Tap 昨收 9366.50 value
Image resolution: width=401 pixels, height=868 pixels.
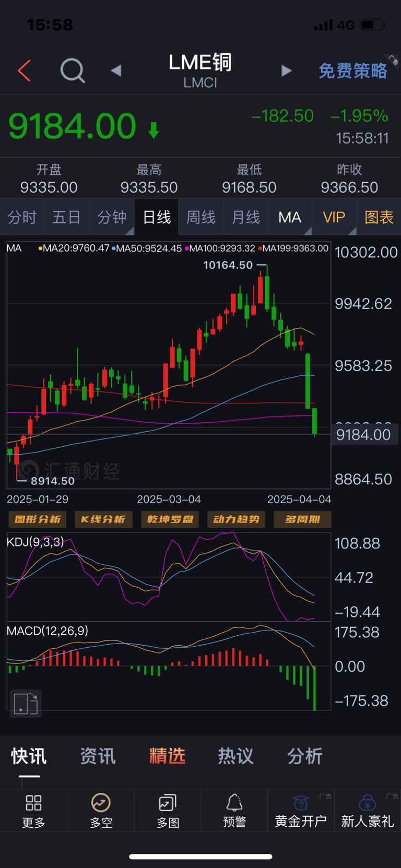[349, 187]
